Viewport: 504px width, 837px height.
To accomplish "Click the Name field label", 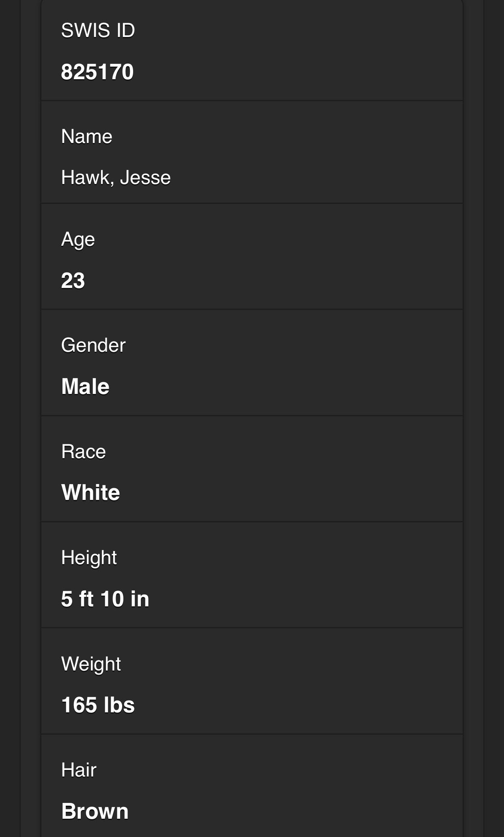I will click(x=86, y=136).
